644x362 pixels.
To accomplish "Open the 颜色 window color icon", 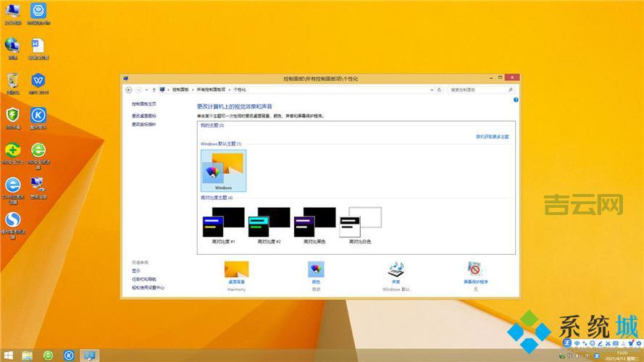I will [316, 271].
